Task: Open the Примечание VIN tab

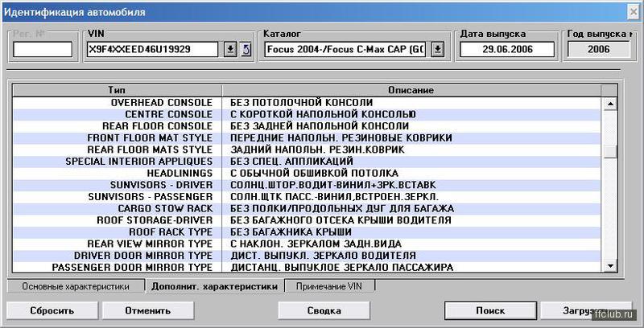Action: click(329, 286)
